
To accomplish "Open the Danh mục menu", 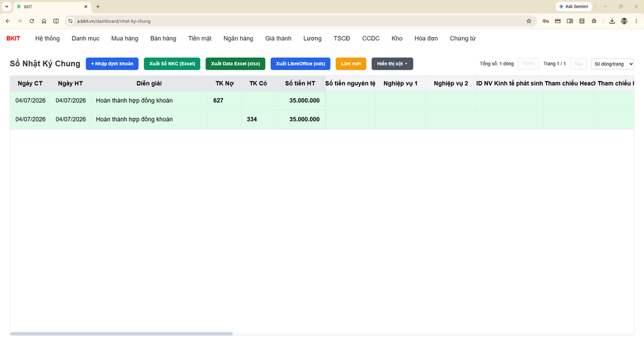I will (x=86, y=38).
